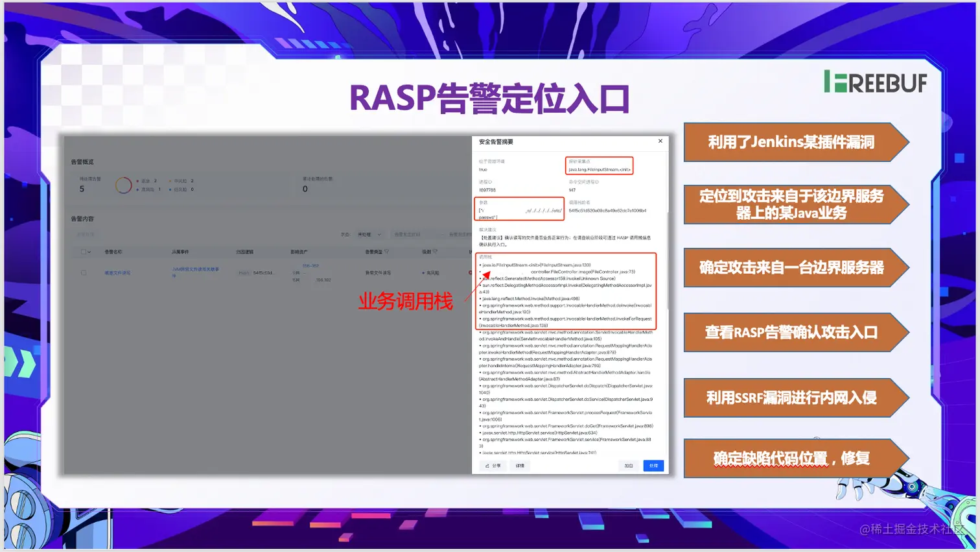Click the 安全告警摘要 dialog title

496,141
